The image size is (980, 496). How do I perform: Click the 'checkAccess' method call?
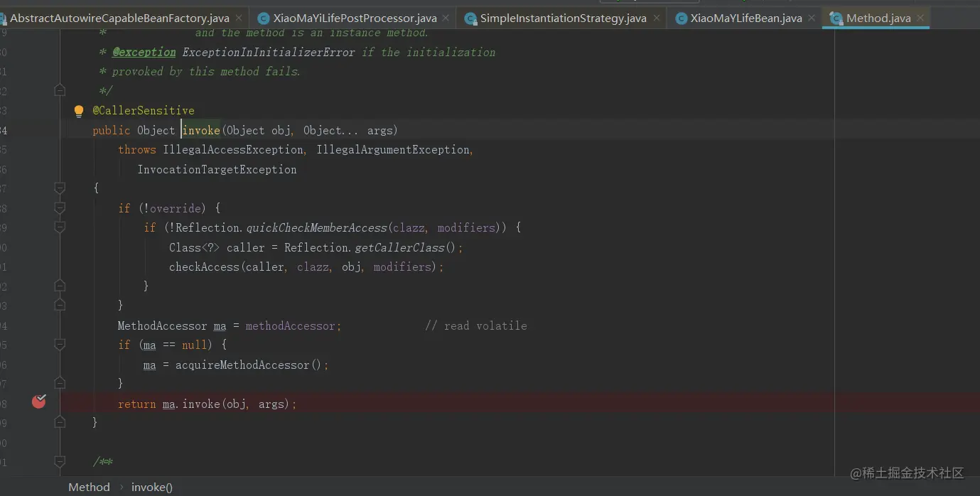point(204,266)
